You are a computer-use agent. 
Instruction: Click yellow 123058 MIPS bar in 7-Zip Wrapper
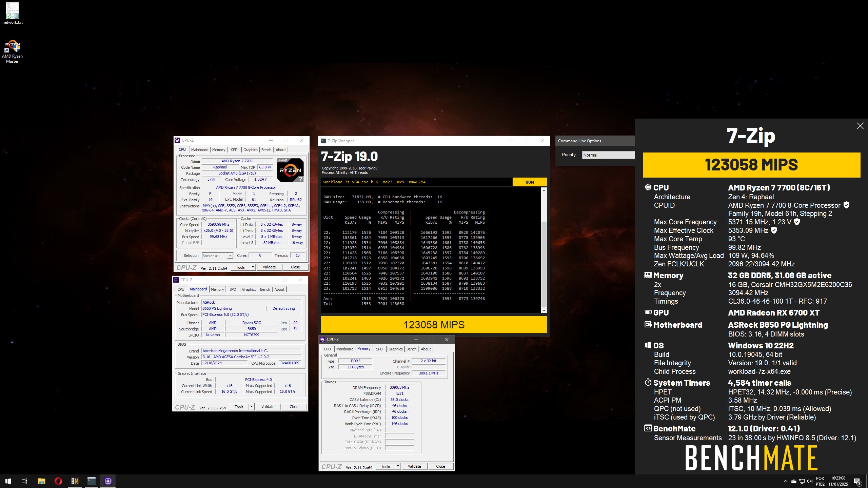434,325
